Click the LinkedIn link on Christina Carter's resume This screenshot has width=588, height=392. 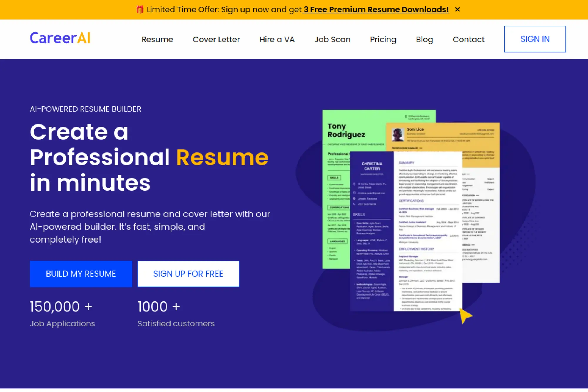pyautogui.click(x=362, y=199)
